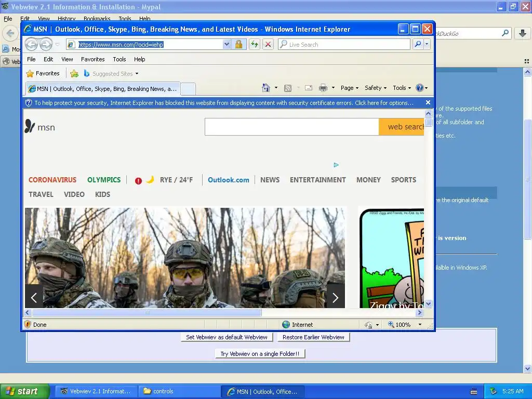
Task: Open the NEWS section link
Action: pos(270,180)
